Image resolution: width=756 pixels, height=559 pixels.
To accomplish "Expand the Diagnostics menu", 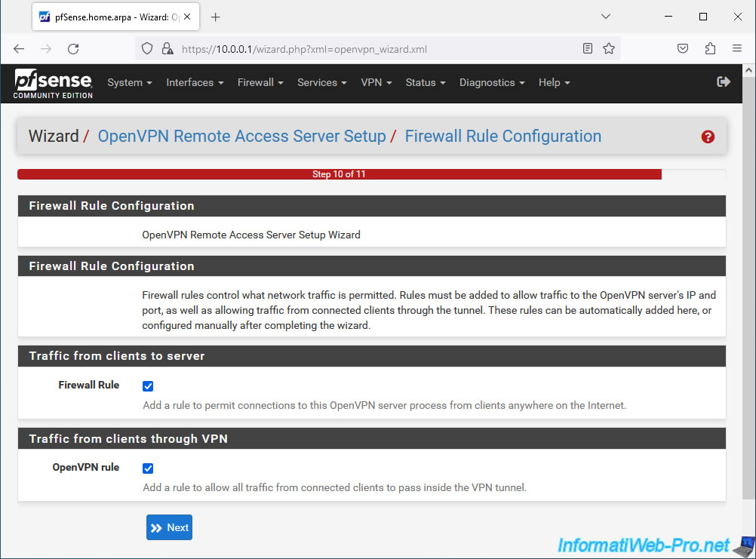I will coord(492,82).
